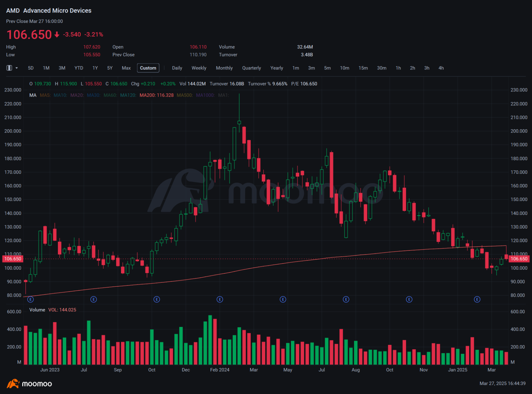Click the Custom range button

point(148,68)
